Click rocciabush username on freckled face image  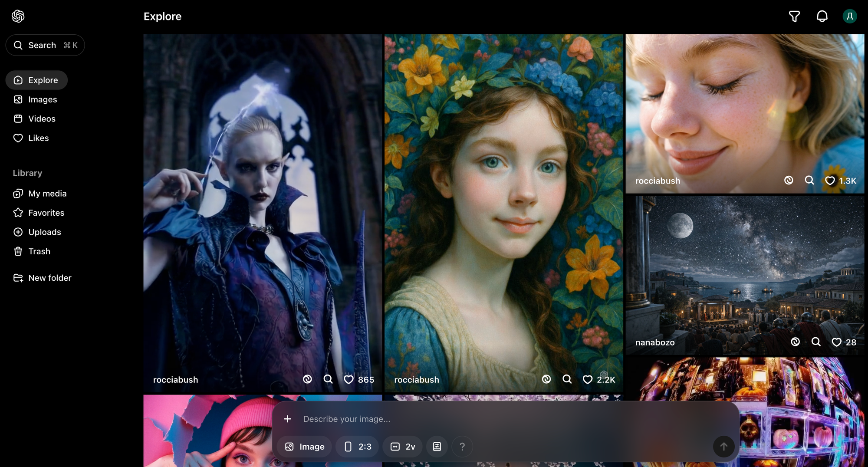(x=658, y=181)
